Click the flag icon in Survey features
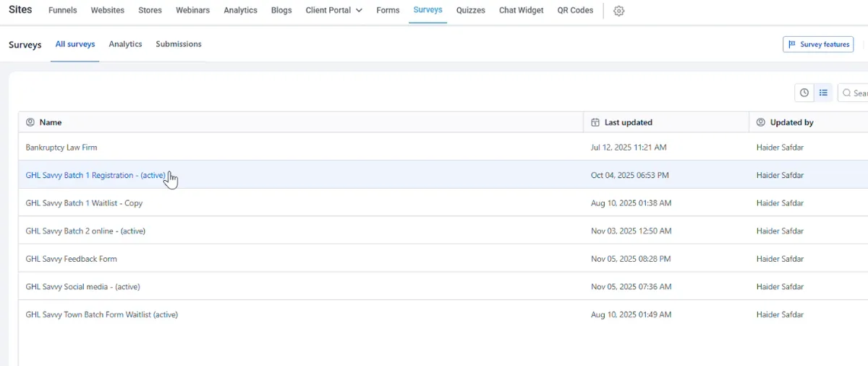The image size is (868, 366). (792, 44)
